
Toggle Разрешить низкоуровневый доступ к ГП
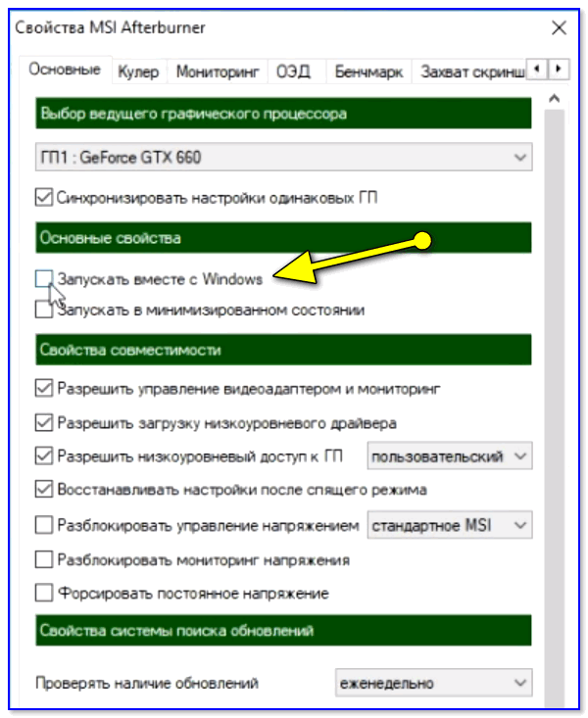[x=43, y=456]
